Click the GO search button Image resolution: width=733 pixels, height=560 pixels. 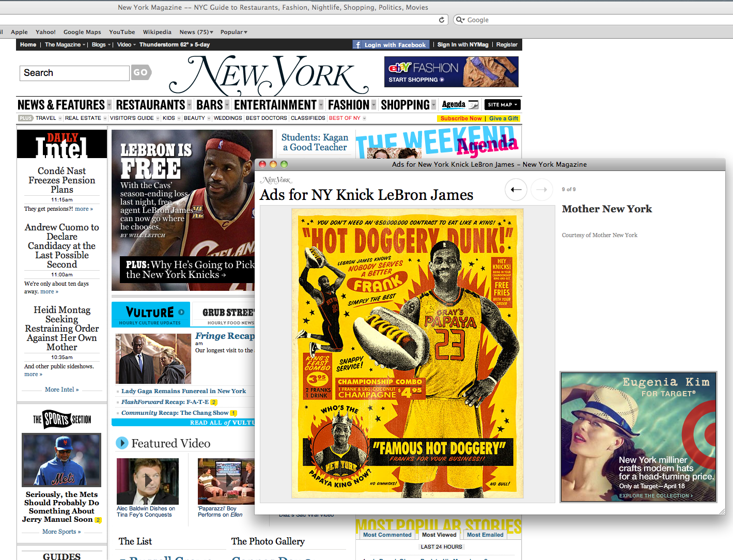(x=141, y=73)
